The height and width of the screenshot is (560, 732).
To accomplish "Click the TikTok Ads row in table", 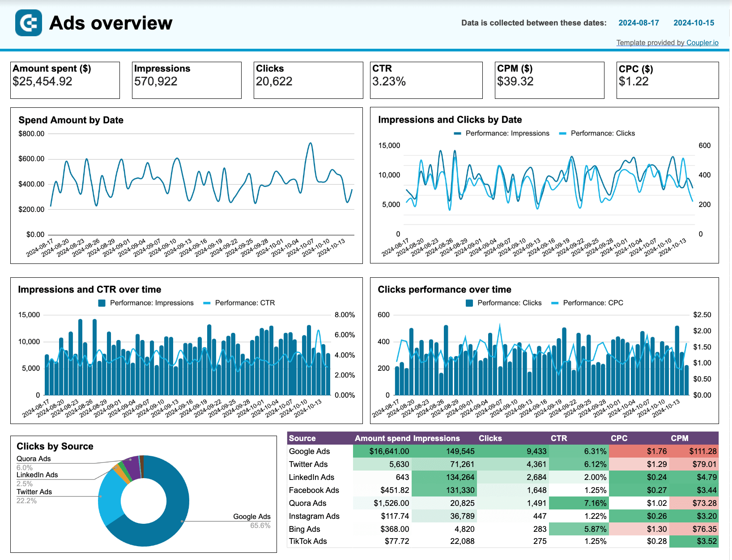I will click(x=503, y=541).
